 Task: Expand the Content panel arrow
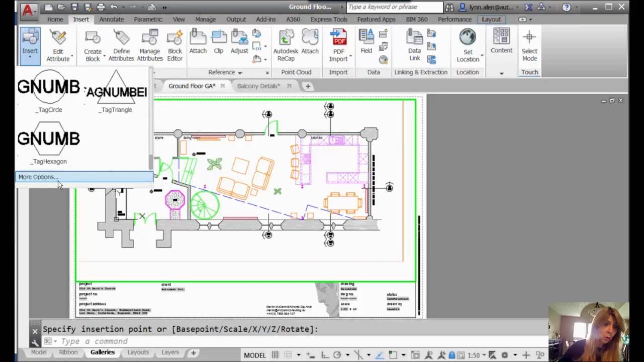click(501, 73)
